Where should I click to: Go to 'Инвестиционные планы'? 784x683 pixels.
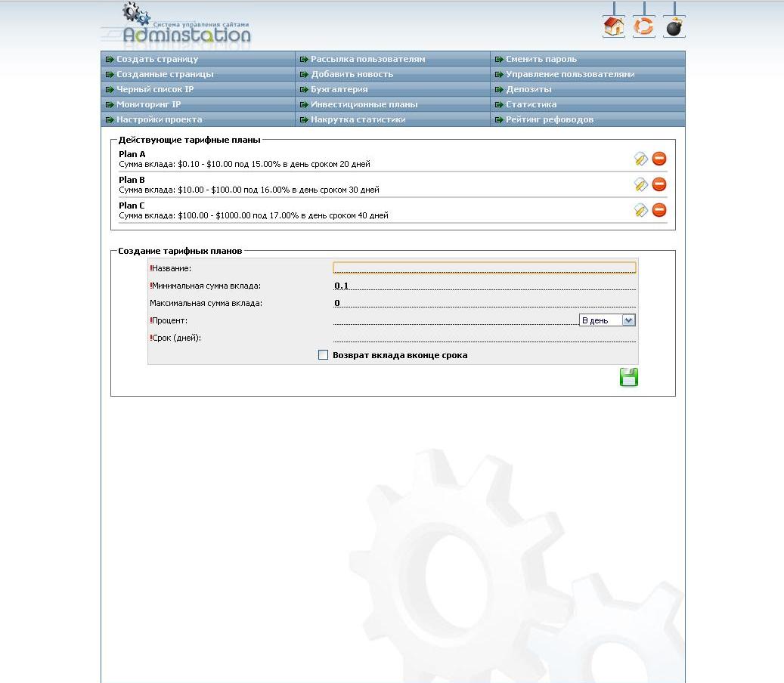click(392, 104)
